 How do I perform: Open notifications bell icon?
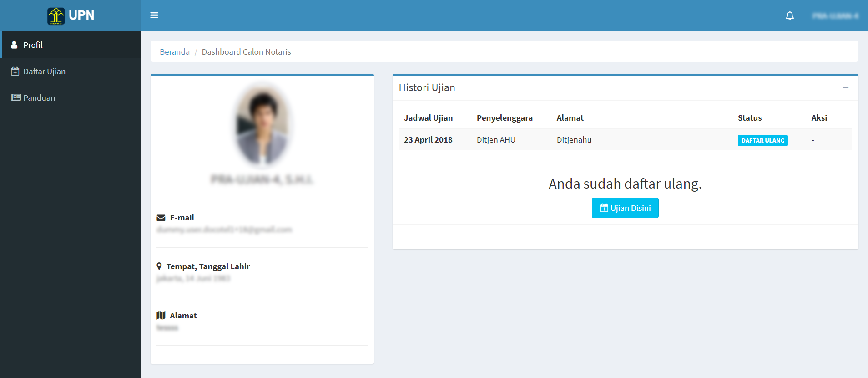point(790,16)
